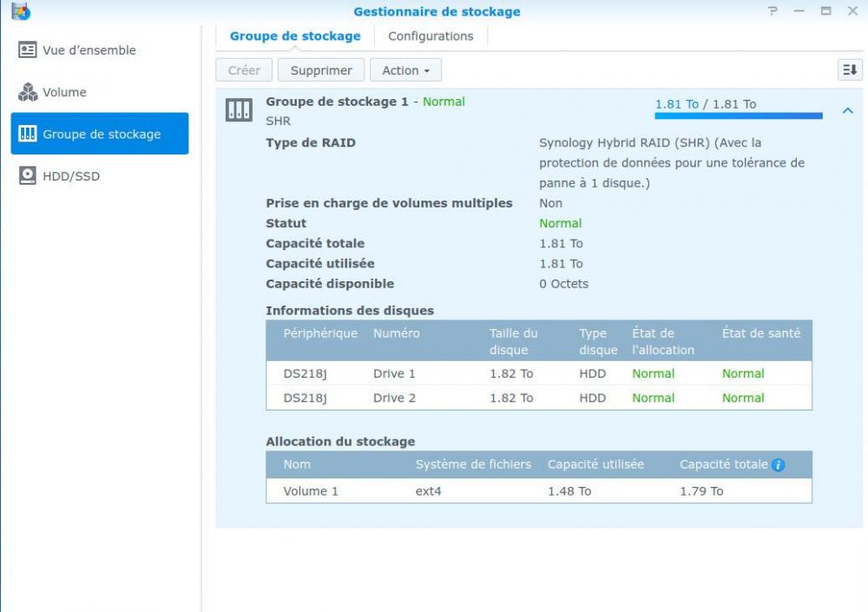The width and height of the screenshot is (868, 612).
Task: Click the Volume cubes icon in sidebar
Action: pos(28,92)
